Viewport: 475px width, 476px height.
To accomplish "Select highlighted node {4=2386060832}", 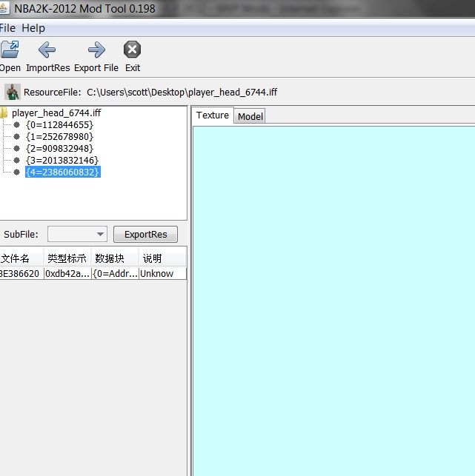I will [x=62, y=172].
